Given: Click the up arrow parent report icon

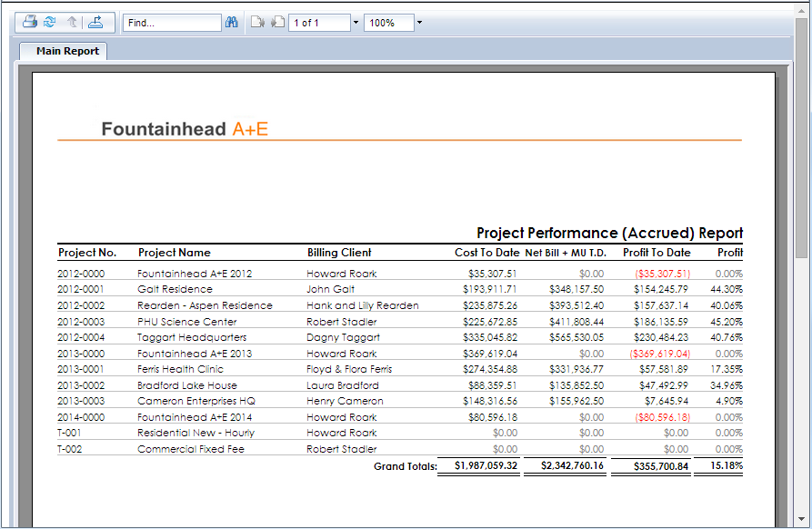Looking at the screenshot, I should (72, 23).
